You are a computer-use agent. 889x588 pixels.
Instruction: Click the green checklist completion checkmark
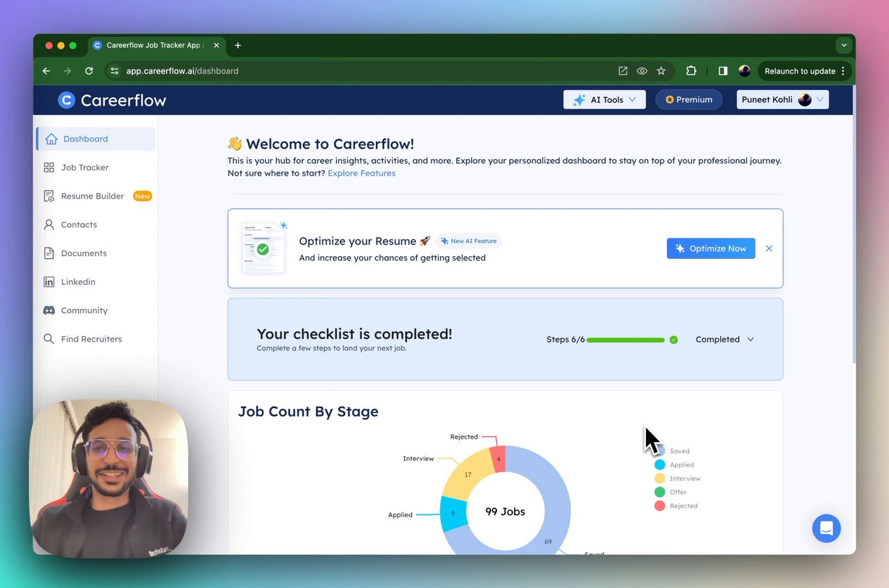[673, 340]
